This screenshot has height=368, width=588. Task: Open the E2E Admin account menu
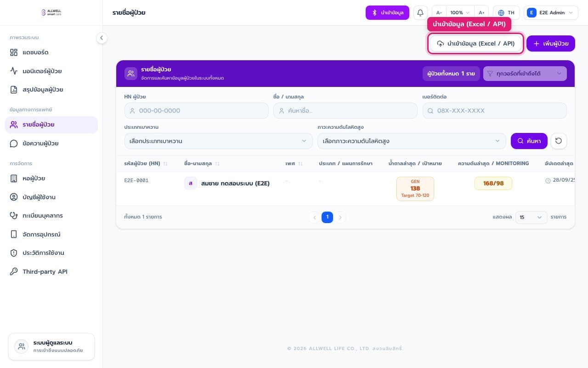pyautogui.click(x=551, y=12)
